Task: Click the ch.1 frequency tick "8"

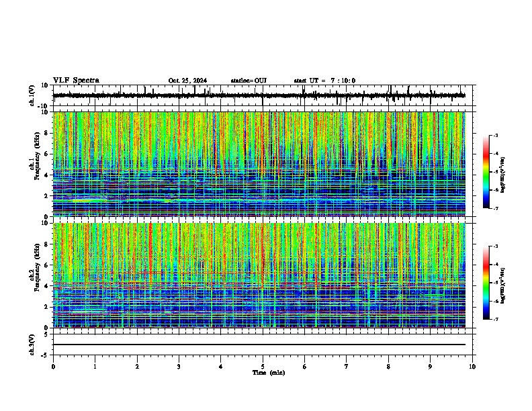Action: (46, 133)
